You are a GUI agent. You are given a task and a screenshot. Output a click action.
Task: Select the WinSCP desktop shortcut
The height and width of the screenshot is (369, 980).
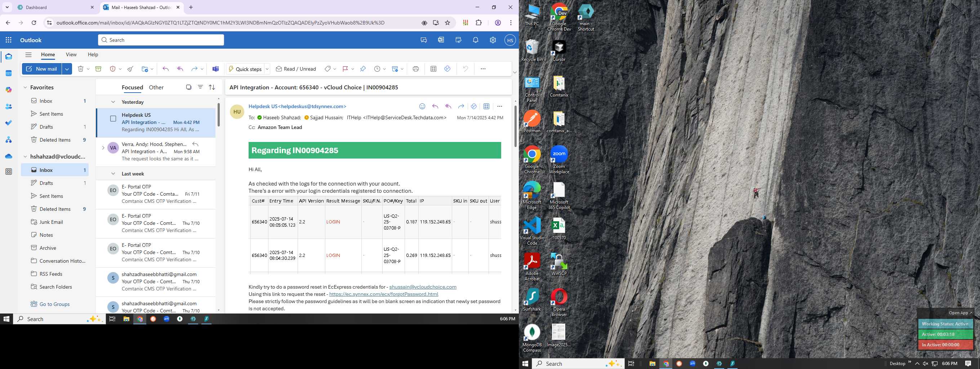tap(559, 265)
